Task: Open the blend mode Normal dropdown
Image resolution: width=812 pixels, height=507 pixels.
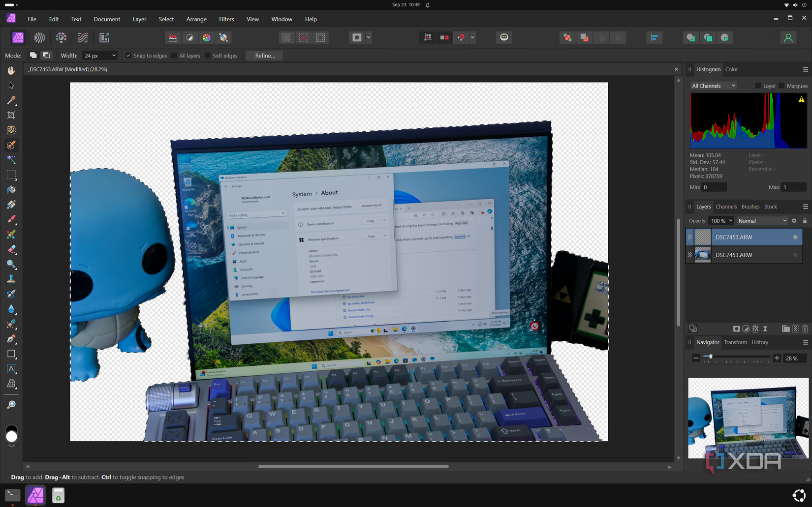Action: click(x=762, y=221)
